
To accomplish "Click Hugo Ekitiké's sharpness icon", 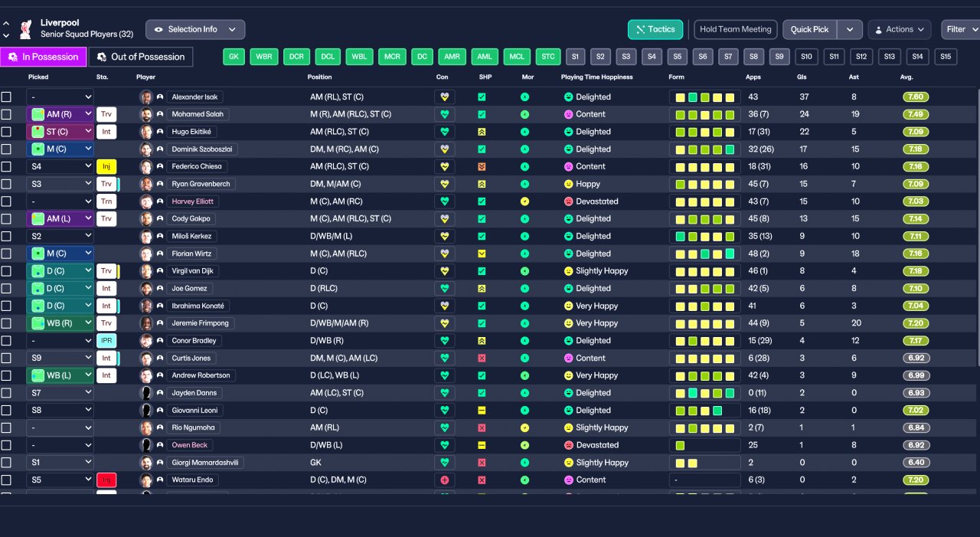I will coord(482,132).
